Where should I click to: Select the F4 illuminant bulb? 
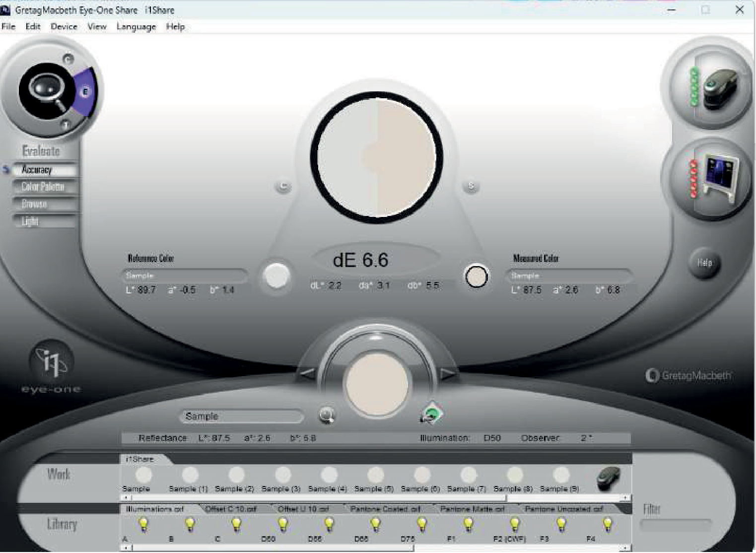pyautogui.click(x=608, y=524)
